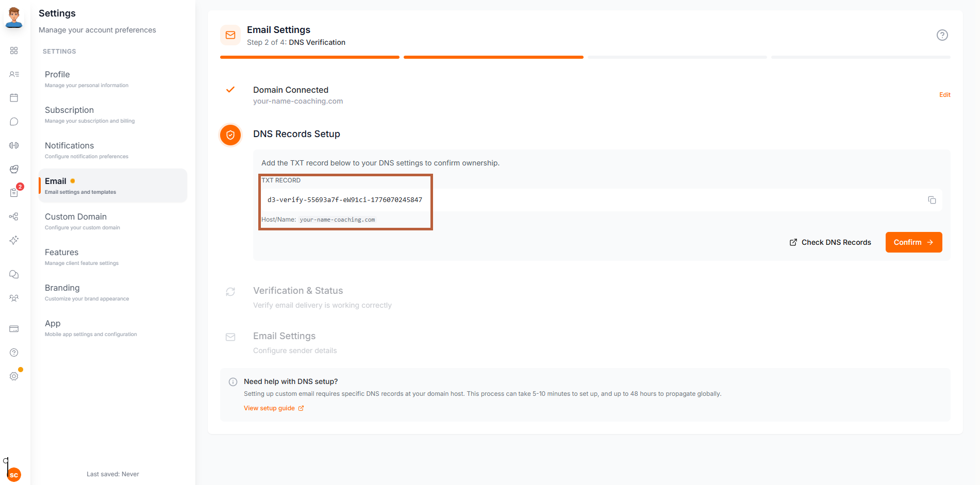Image resolution: width=980 pixels, height=485 pixels.
Task: Switch to the Branding settings section
Action: (62, 288)
